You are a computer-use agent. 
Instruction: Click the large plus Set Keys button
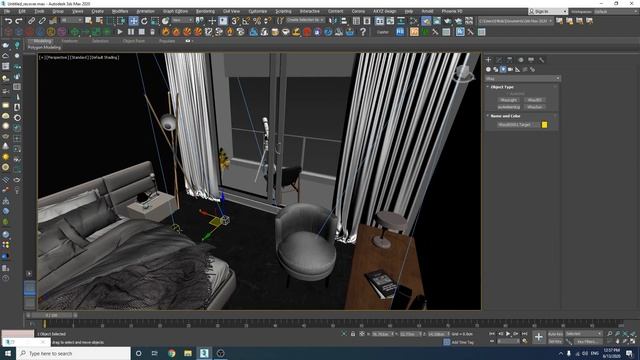(x=539, y=337)
